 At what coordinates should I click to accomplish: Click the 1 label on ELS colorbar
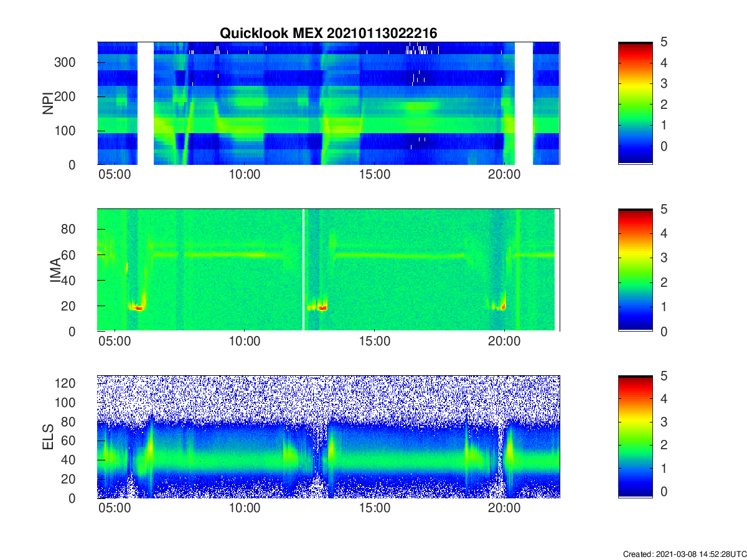point(664,468)
